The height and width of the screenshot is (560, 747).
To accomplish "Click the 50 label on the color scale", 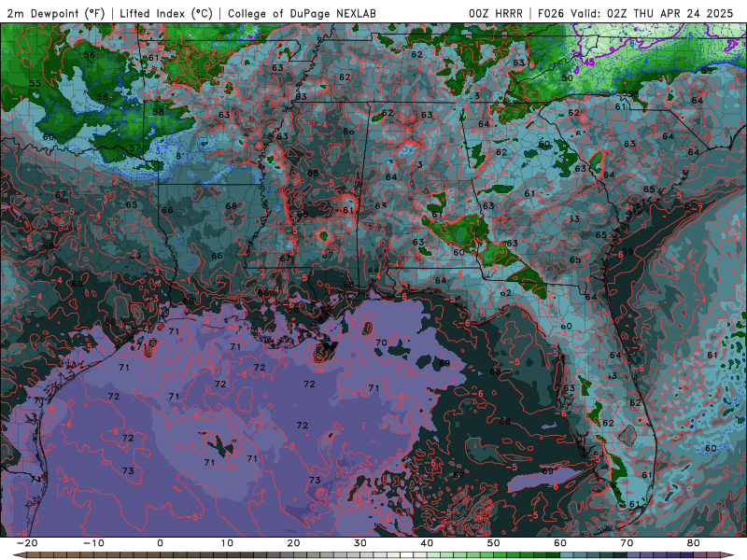I will tap(494, 543).
